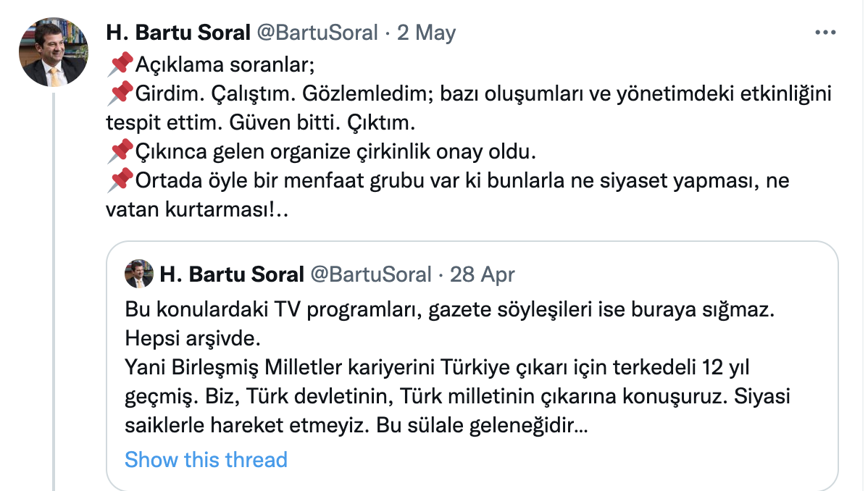868x491 pixels.
Task: Click the 📌 emoji before "Çıkınca gelen organize çirkinlik"
Action: [122, 150]
